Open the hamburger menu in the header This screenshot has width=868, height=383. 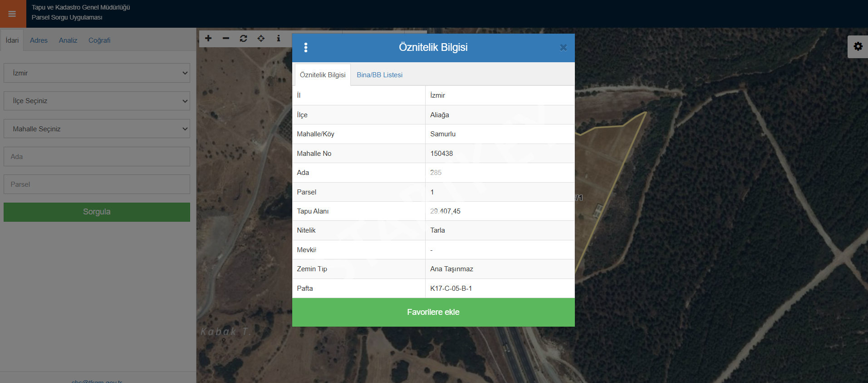click(12, 14)
